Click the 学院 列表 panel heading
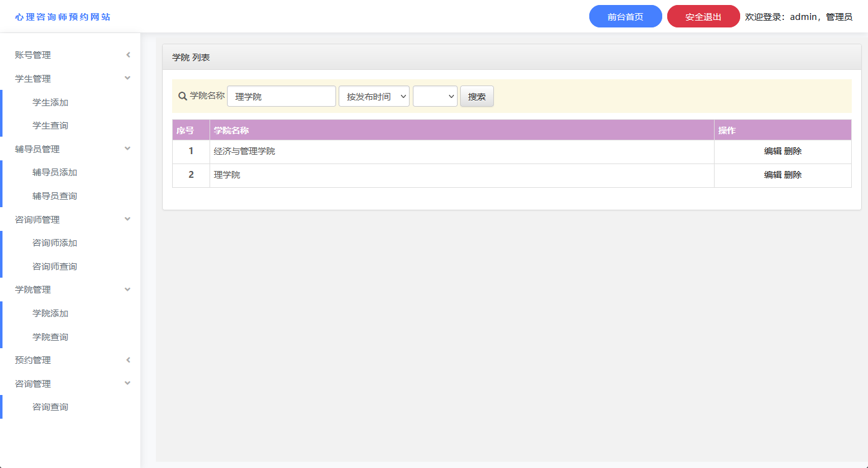Screen dimensions: 868x468 pos(191,57)
